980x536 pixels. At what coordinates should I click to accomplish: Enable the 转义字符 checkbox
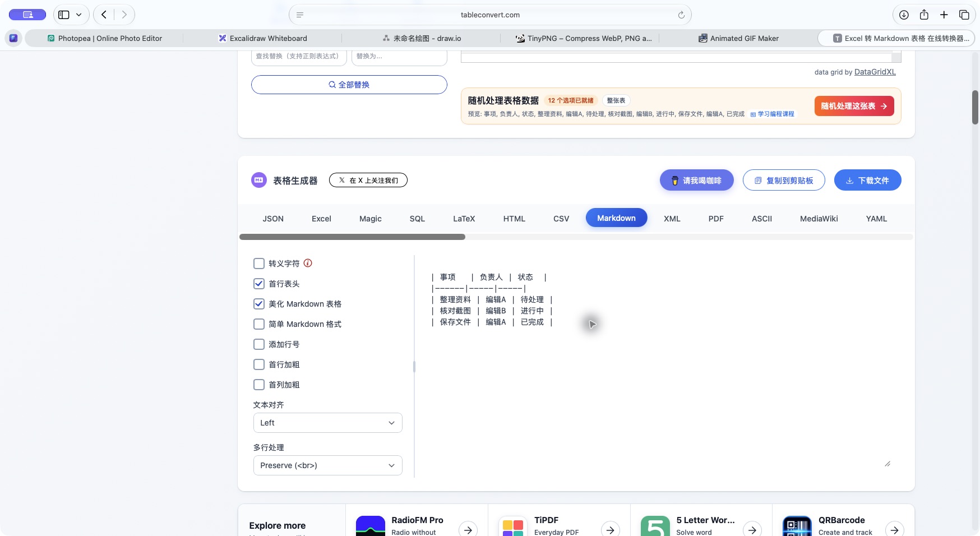[x=259, y=264]
